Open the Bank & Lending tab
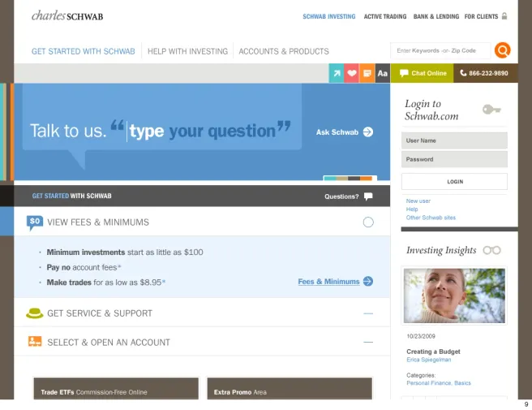 (436, 16)
